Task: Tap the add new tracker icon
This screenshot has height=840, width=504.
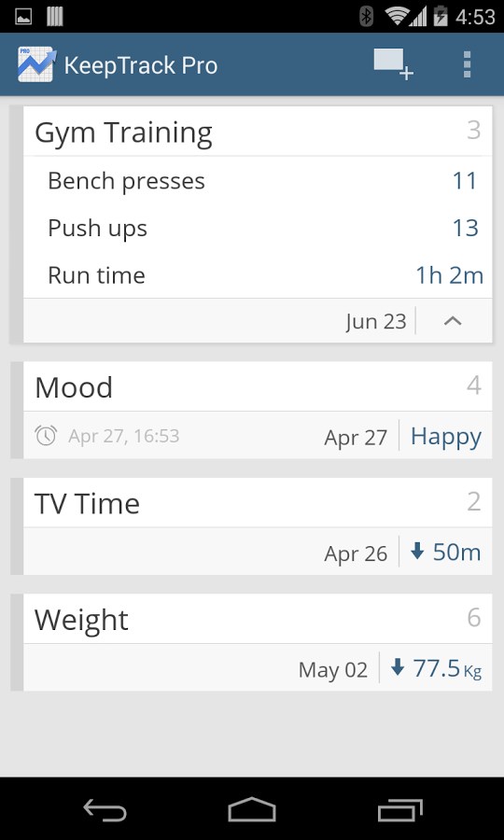Action: pyautogui.click(x=393, y=64)
